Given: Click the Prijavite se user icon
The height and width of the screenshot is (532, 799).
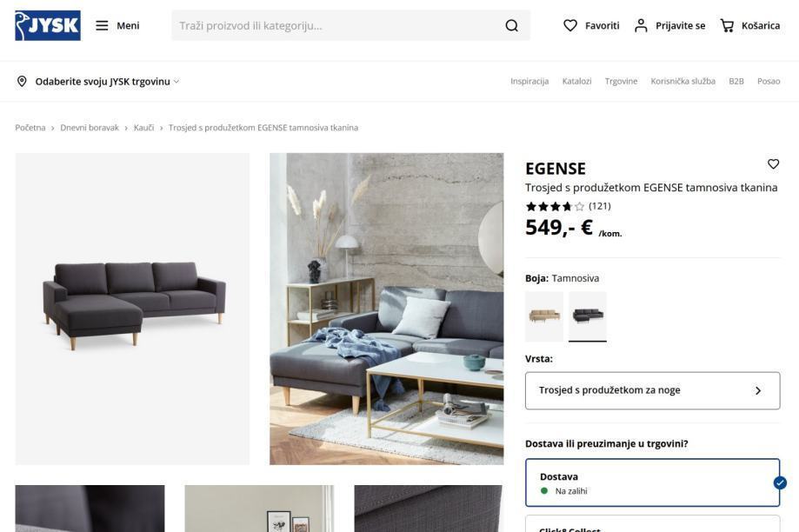Looking at the screenshot, I should (641, 25).
